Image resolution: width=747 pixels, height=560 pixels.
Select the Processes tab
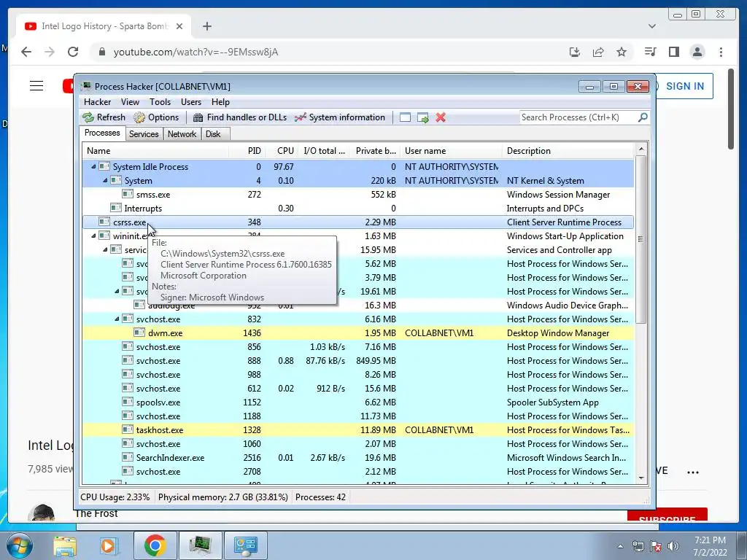[102, 133]
